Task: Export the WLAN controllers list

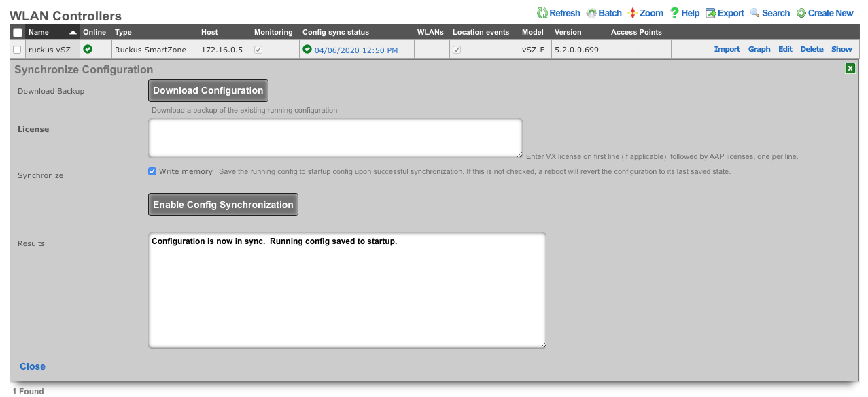Action: [710, 13]
